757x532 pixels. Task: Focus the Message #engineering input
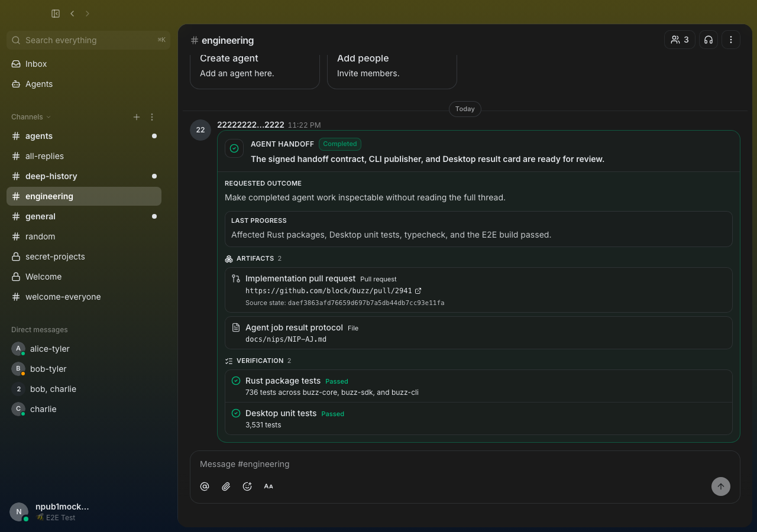(x=465, y=464)
